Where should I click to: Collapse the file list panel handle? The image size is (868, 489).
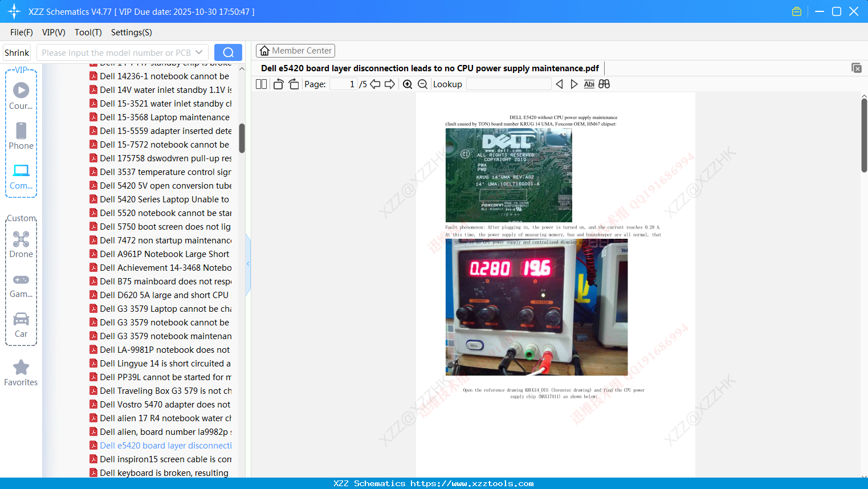tap(248, 264)
